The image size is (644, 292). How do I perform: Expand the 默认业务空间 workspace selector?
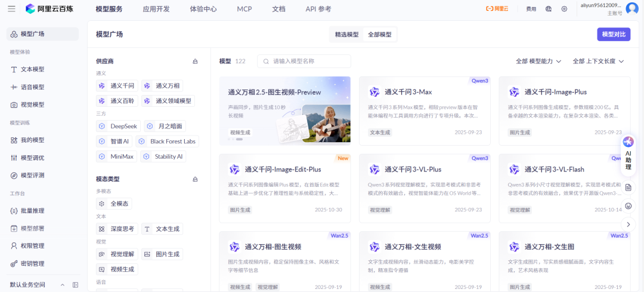click(x=36, y=285)
